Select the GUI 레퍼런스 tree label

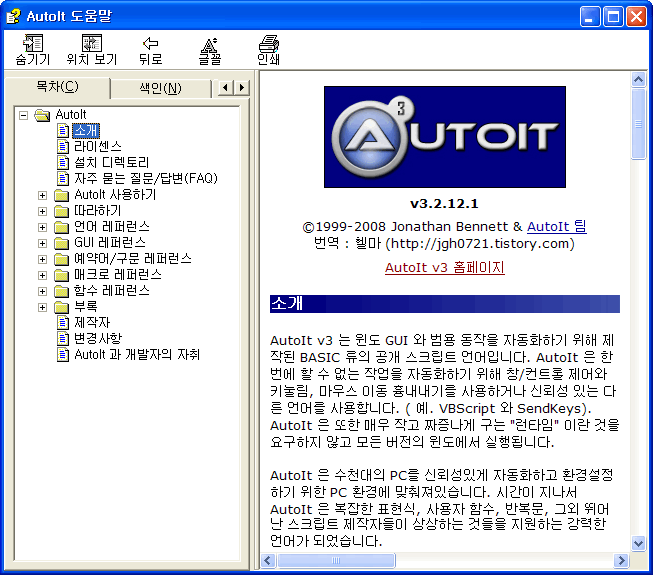(110, 243)
